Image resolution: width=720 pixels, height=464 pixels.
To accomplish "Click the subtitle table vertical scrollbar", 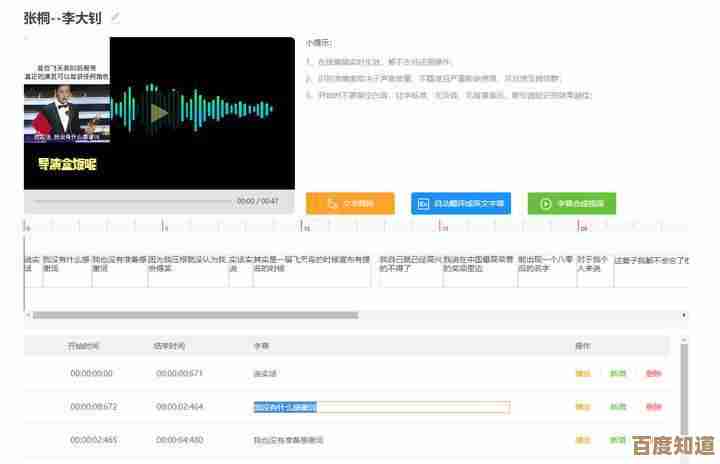I will point(684,389).
